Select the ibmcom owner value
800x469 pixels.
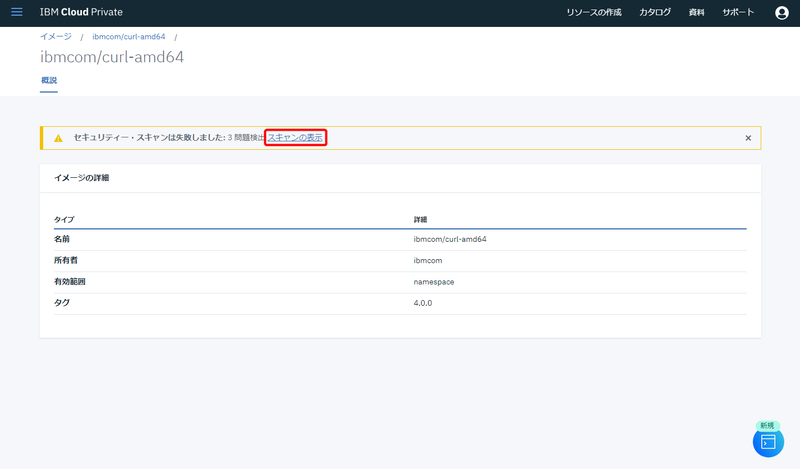428,260
